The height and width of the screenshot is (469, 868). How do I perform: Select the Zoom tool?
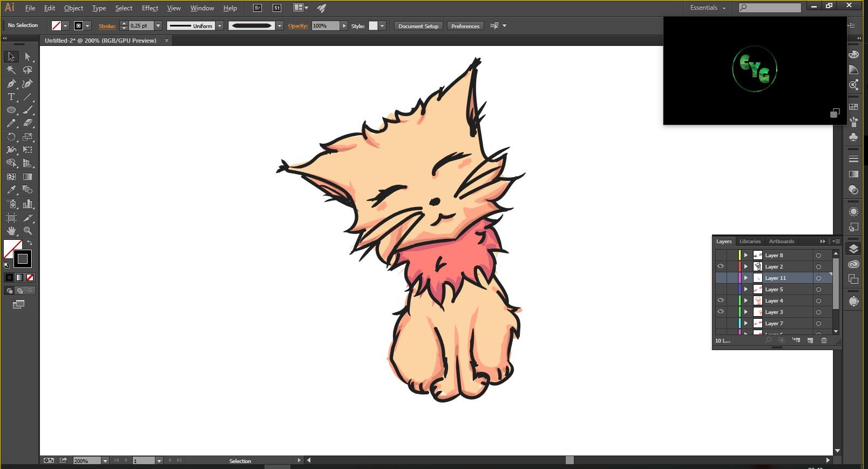pos(28,231)
